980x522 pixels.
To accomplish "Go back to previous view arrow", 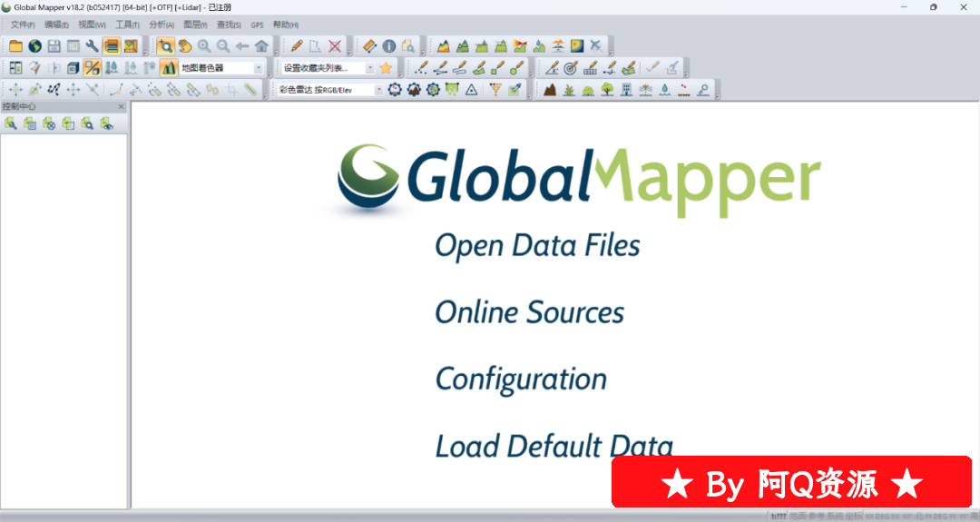I will (242, 45).
